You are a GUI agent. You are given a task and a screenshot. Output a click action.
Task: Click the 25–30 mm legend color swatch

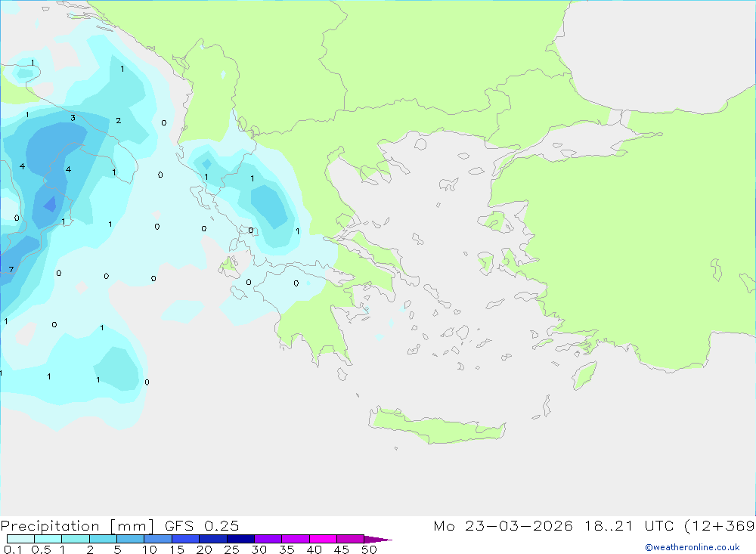coord(240,539)
